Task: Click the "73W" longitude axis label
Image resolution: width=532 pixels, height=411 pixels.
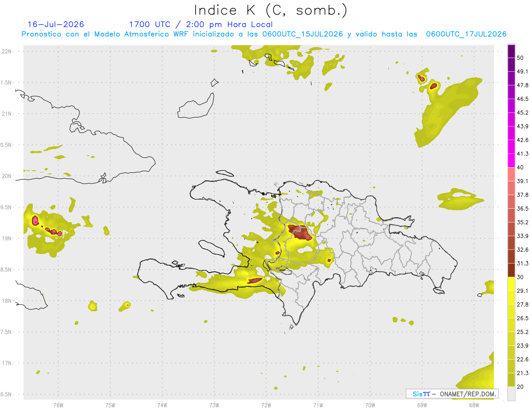Action: [x=214, y=405]
